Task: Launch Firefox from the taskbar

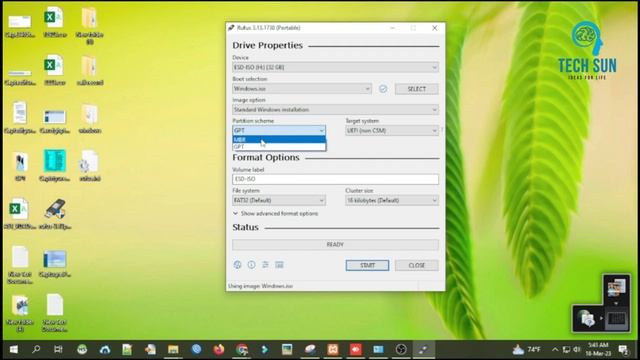Action: (x=219, y=349)
